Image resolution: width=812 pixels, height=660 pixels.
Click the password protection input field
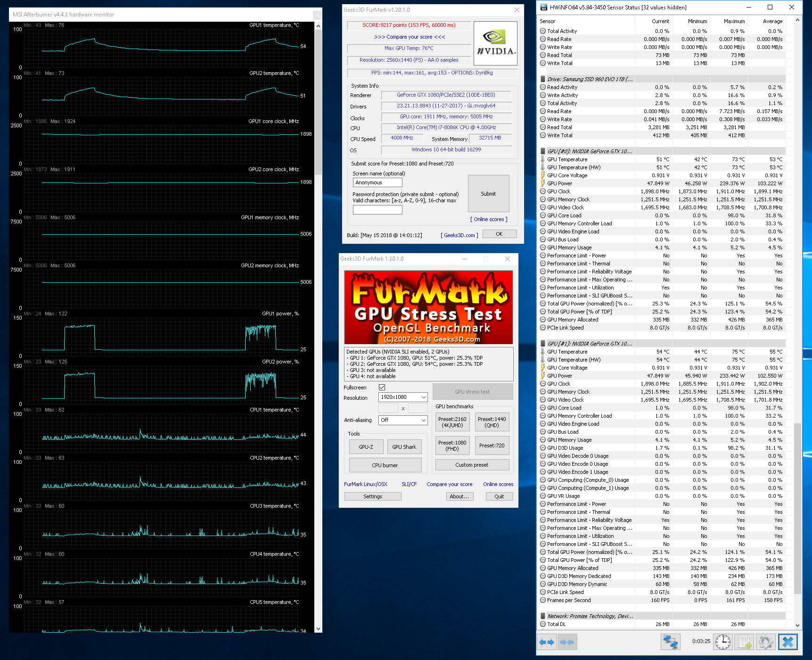(x=377, y=210)
